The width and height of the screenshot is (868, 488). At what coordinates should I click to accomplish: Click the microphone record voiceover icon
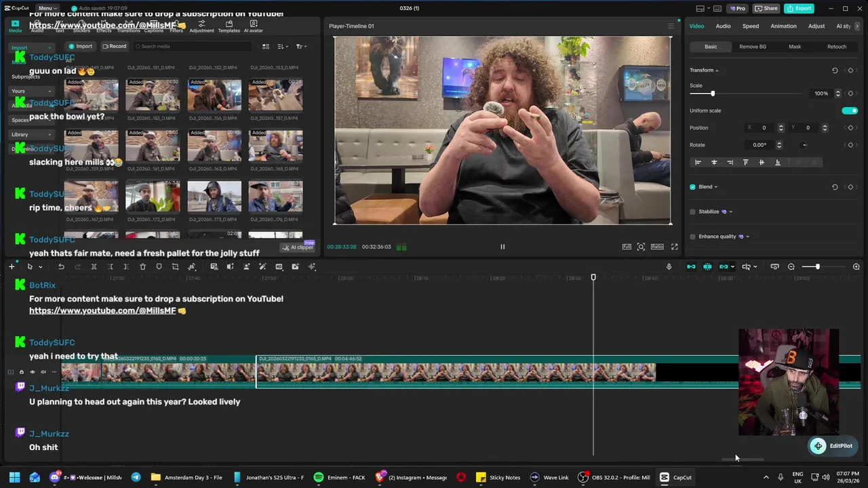(x=669, y=267)
